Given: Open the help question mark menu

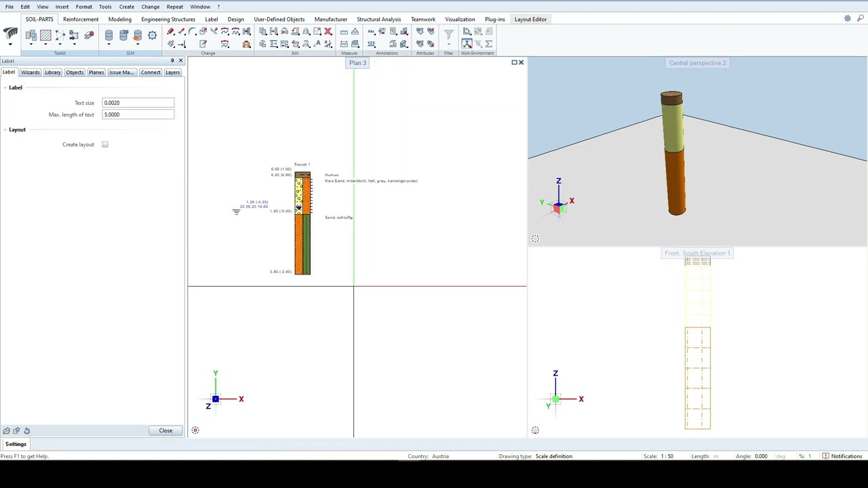Looking at the screenshot, I should [x=218, y=7].
